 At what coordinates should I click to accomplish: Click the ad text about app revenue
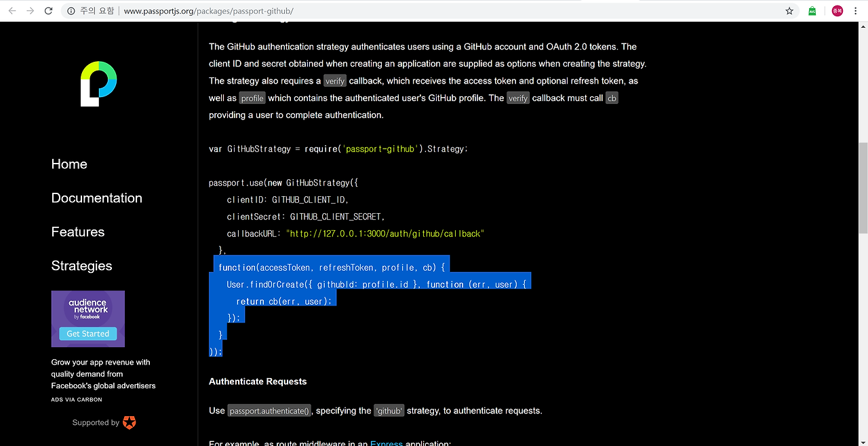(103, 374)
